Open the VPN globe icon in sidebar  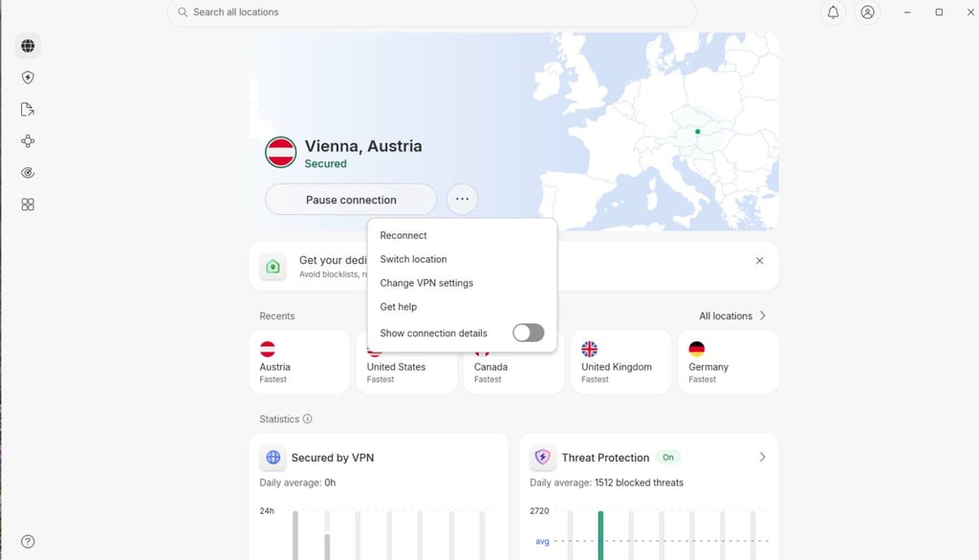(28, 46)
